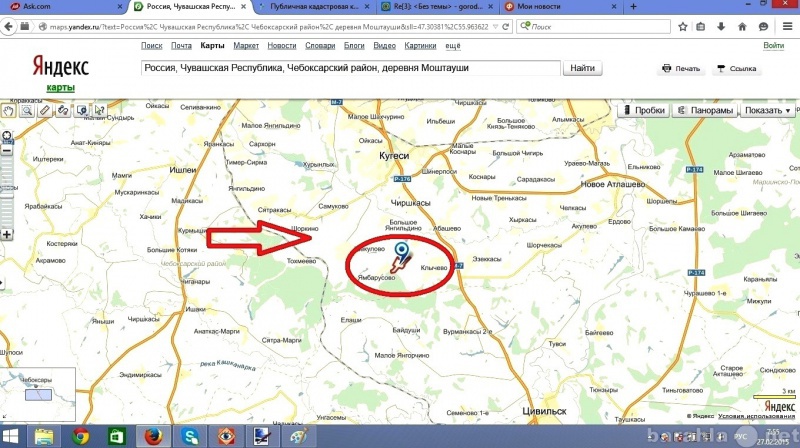This screenshot has width=800, height=448.
Task: Launch Chrome from the taskbar
Action: [80, 437]
